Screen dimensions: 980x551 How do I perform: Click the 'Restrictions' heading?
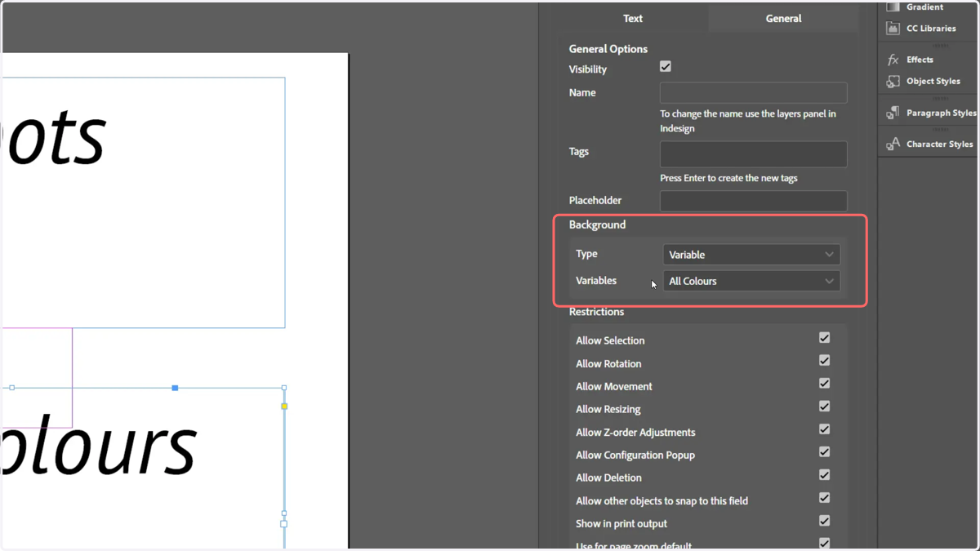click(596, 312)
